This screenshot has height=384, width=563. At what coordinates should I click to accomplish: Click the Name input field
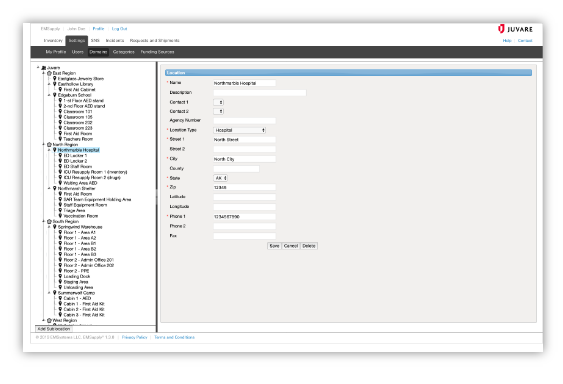tap(245, 83)
